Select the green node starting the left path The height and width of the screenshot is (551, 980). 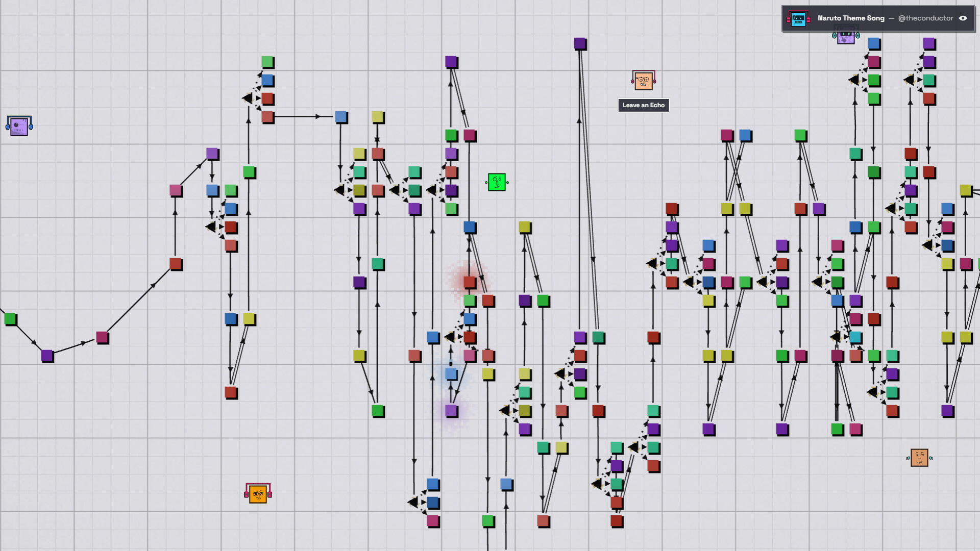[x=10, y=319]
